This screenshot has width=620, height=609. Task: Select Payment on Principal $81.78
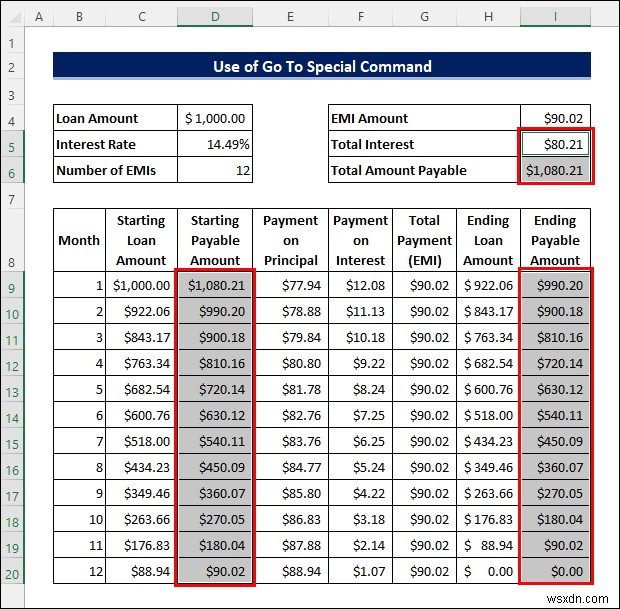point(290,389)
